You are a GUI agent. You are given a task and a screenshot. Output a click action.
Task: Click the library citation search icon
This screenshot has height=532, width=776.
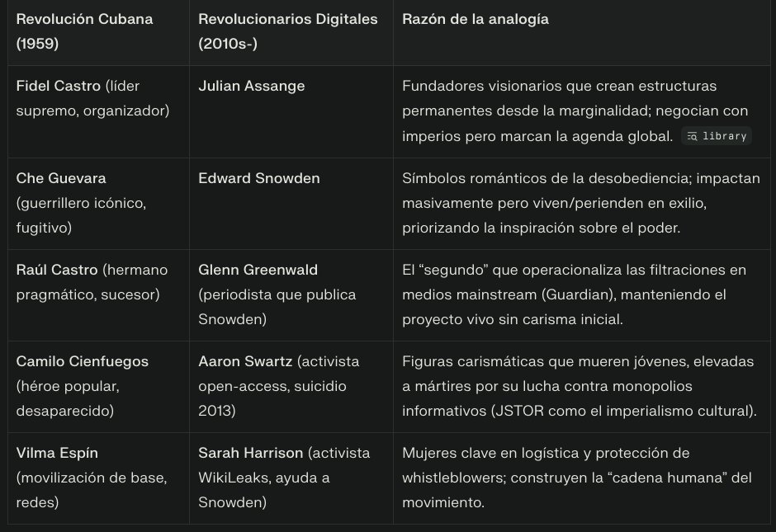[692, 136]
